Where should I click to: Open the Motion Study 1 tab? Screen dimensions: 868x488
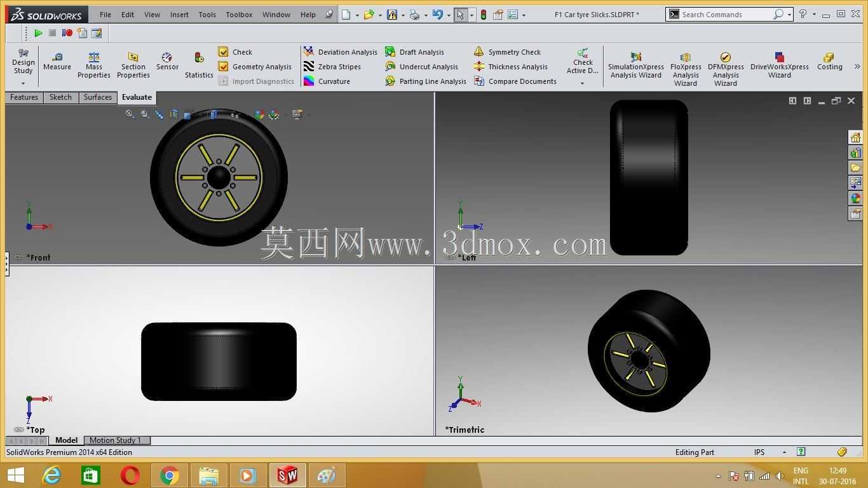[116, 440]
